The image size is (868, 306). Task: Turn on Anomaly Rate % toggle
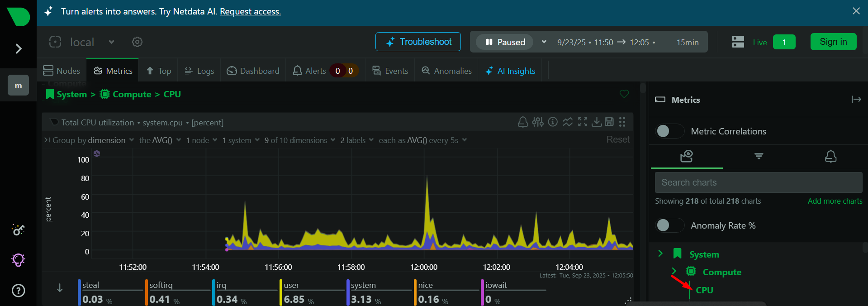click(x=669, y=225)
